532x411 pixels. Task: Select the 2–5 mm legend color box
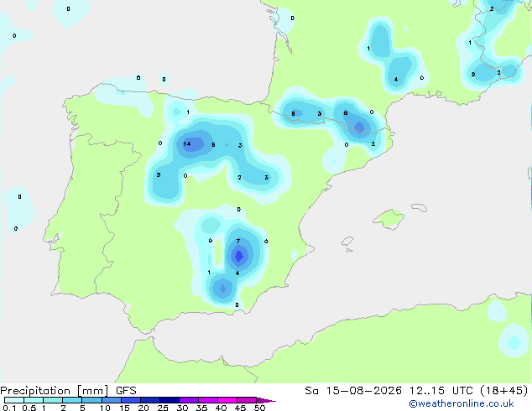point(72,400)
